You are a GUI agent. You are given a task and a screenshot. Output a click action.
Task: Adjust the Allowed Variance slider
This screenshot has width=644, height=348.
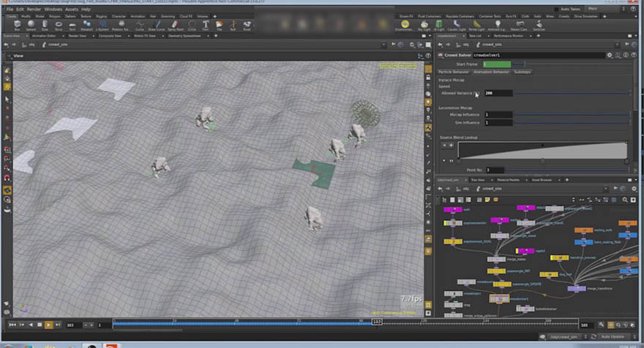pyautogui.click(x=572, y=93)
